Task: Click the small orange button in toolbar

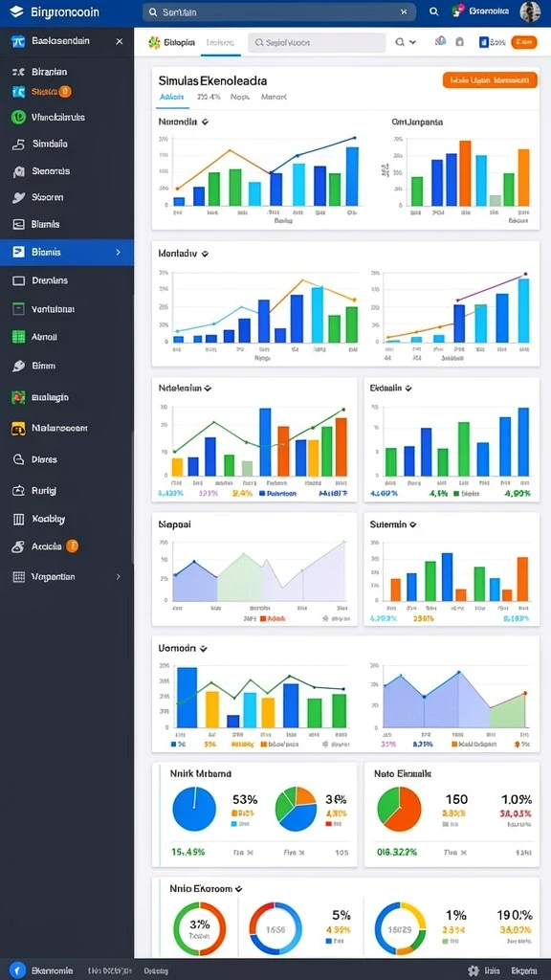Action: (524, 42)
